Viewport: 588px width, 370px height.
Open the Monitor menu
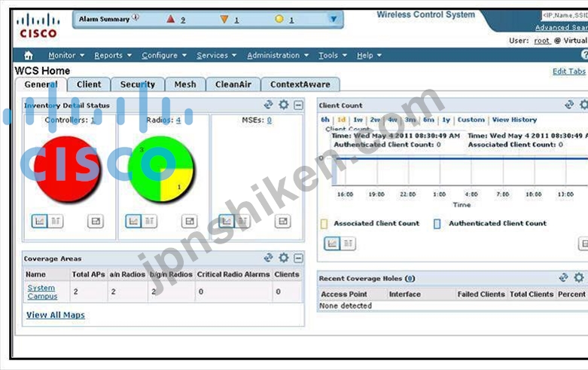pyautogui.click(x=66, y=56)
